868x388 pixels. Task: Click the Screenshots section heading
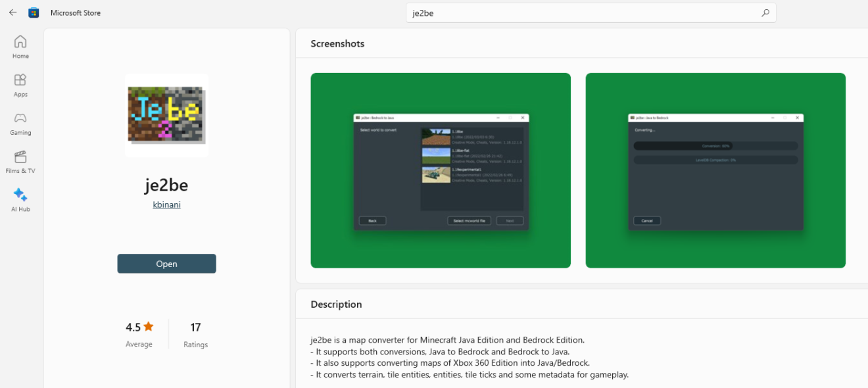point(337,43)
